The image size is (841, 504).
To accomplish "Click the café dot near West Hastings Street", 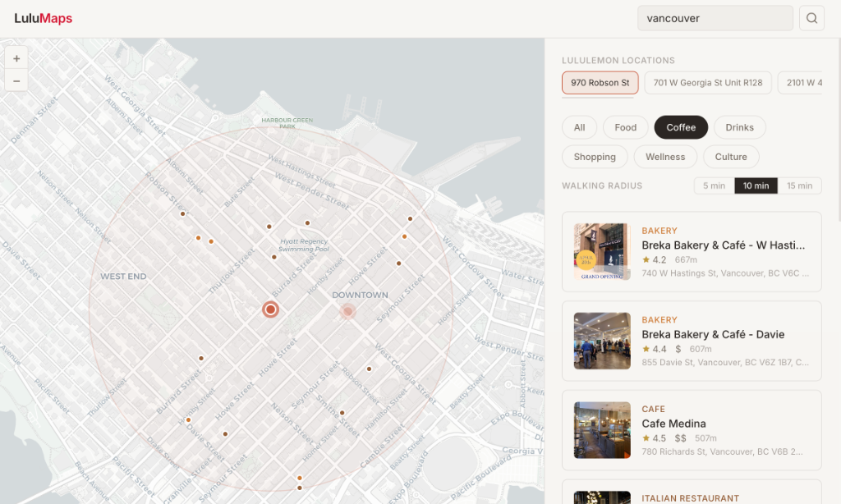I will [x=408, y=219].
